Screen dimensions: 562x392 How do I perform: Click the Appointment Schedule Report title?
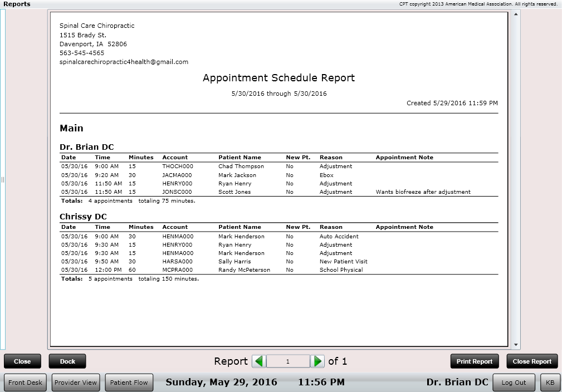tap(278, 78)
